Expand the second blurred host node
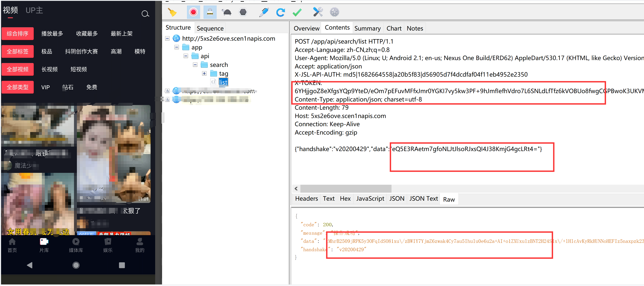The width and height of the screenshot is (644, 286). tap(167, 91)
